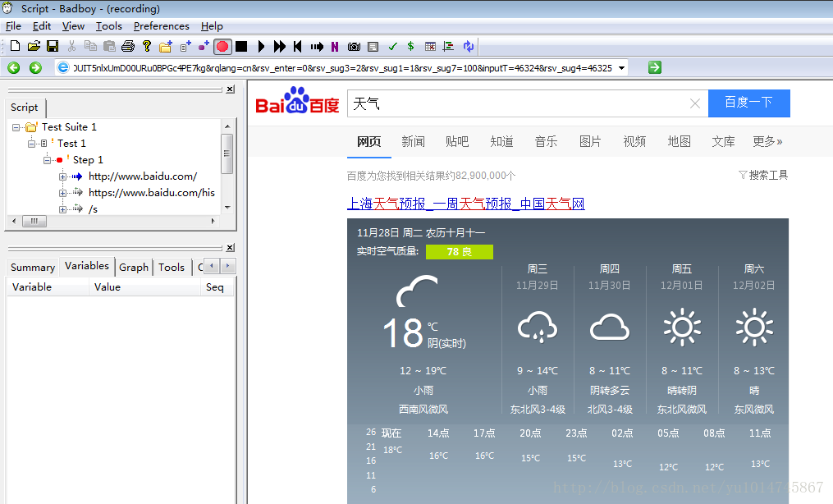Open the URL address dropdown arrow

pyautogui.click(x=621, y=68)
